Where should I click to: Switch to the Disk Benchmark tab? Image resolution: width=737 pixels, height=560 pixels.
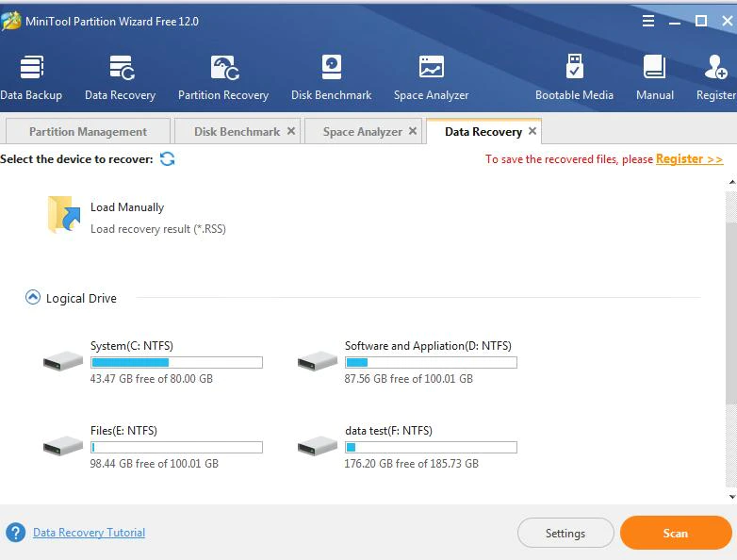[237, 132]
